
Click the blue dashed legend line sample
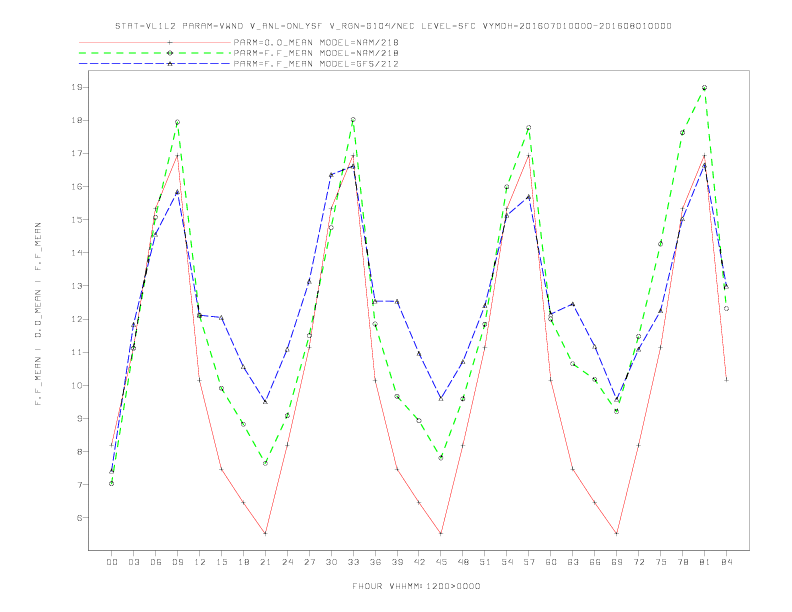[155, 64]
